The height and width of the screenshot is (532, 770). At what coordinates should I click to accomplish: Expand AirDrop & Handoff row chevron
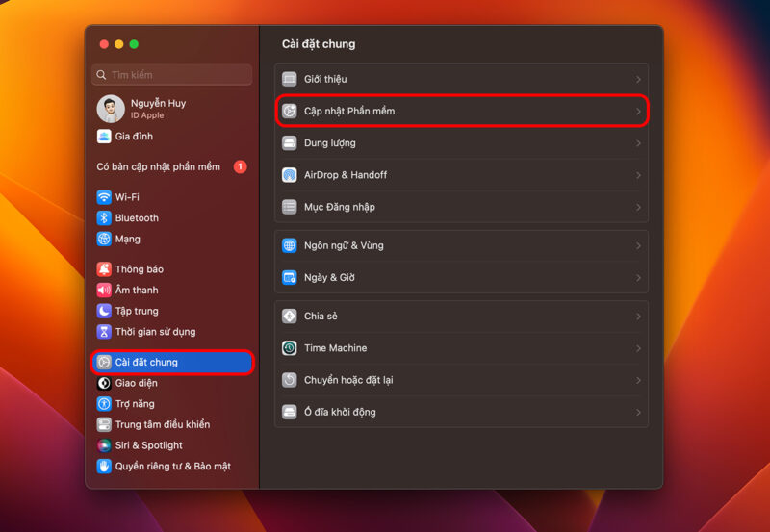[x=638, y=175]
